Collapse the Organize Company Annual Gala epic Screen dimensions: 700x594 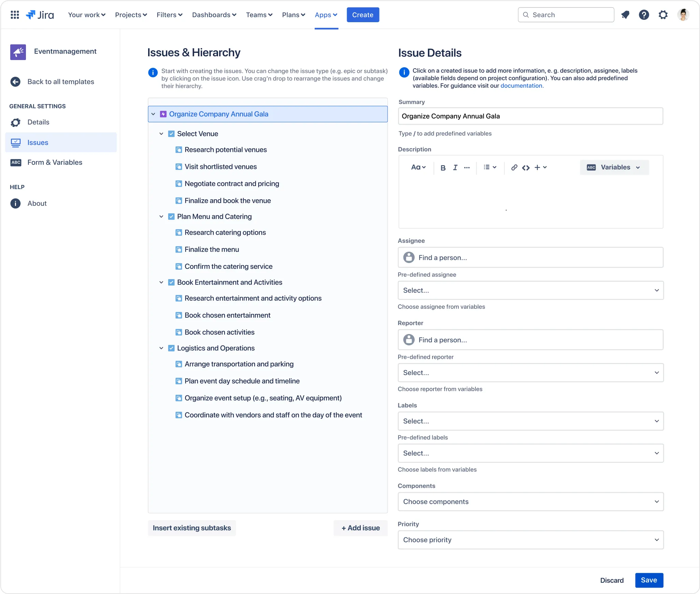coord(153,114)
